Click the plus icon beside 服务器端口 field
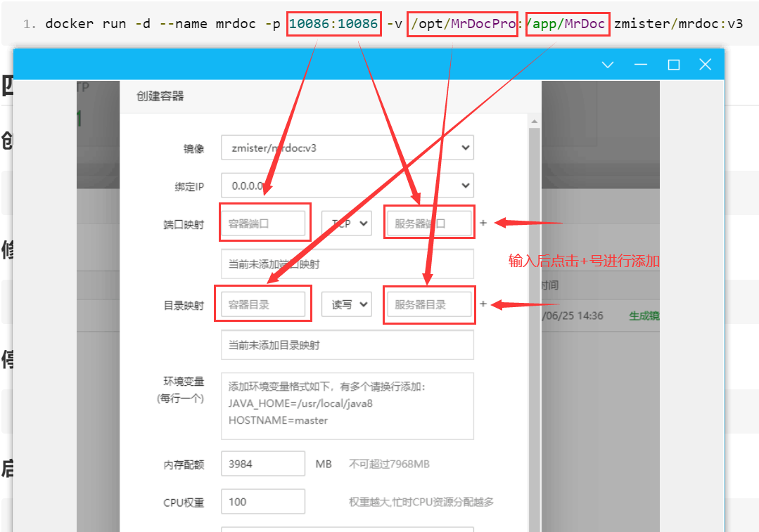The image size is (759, 532). (x=483, y=223)
